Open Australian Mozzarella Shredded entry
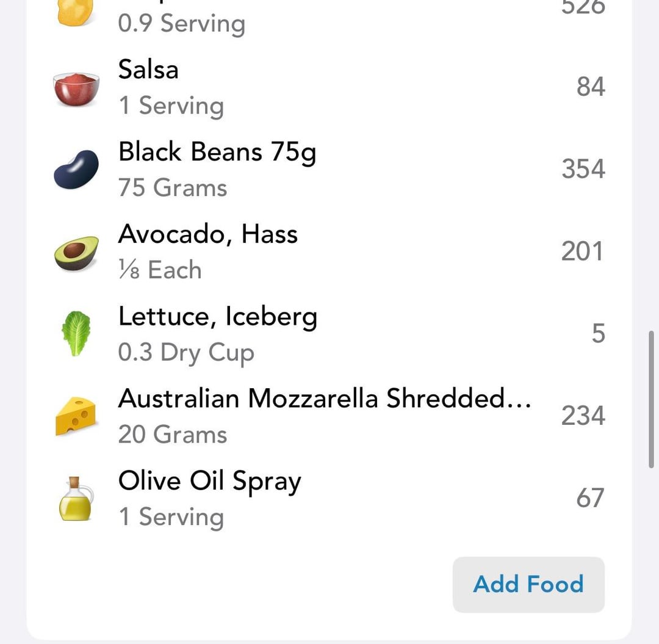 coord(324,399)
